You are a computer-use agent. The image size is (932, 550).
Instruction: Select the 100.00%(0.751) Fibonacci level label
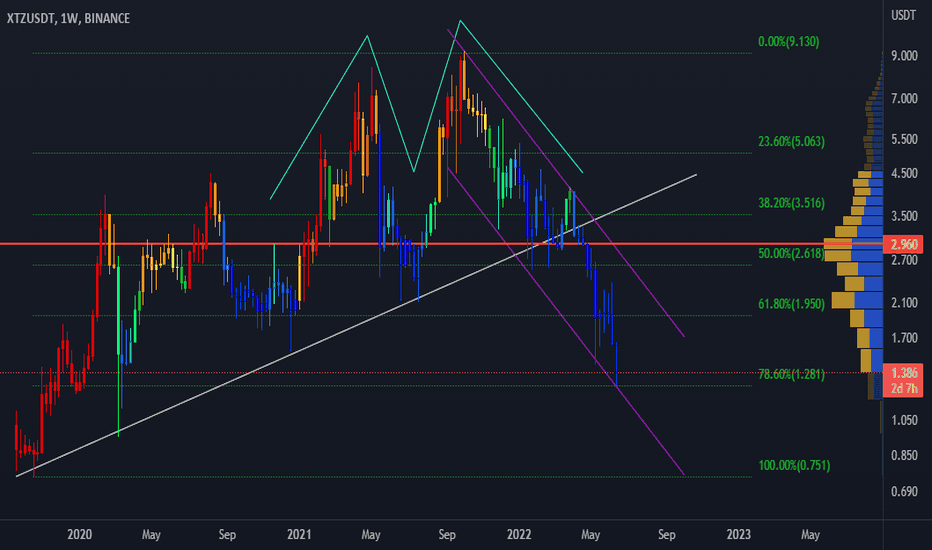click(x=794, y=466)
